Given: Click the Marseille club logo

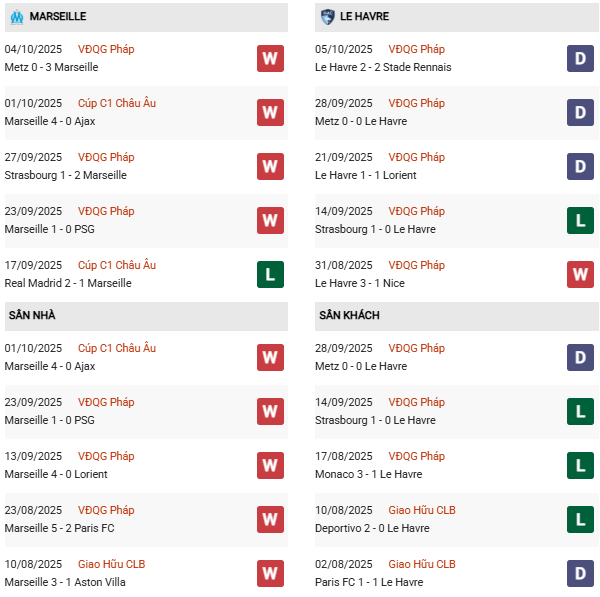Looking at the screenshot, I should [x=16, y=17].
